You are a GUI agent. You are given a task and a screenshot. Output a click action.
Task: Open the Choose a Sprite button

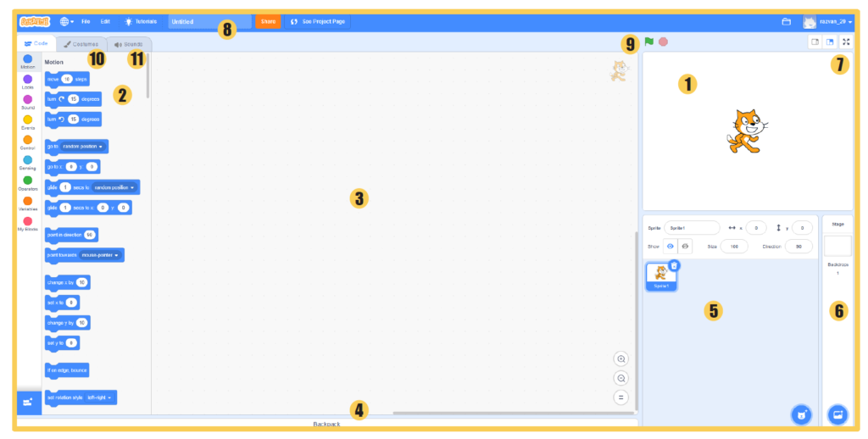pyautogui.click(x=801, y=414)
